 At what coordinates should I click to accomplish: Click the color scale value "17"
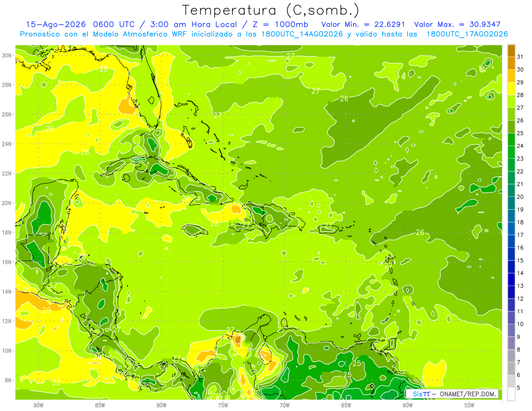pos(520,235)
